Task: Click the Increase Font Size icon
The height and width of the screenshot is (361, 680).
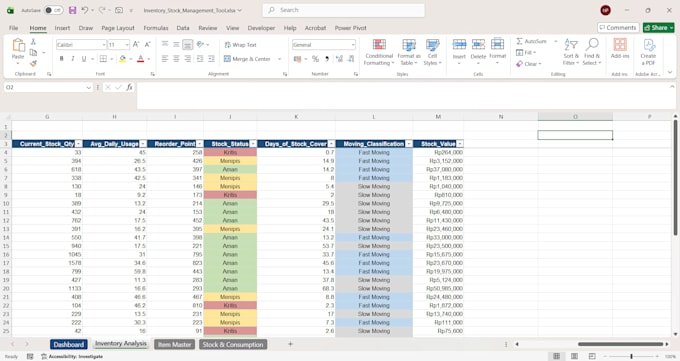Action: tap(136, 44)
